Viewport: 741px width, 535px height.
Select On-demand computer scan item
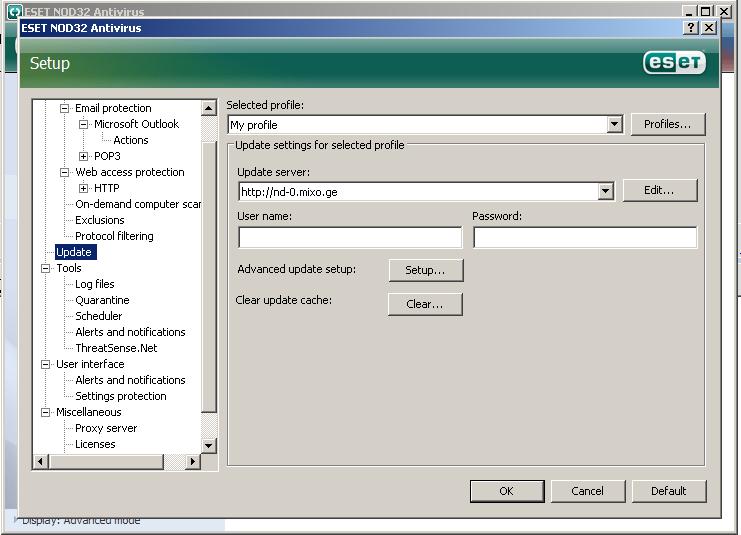click(138, 204)
